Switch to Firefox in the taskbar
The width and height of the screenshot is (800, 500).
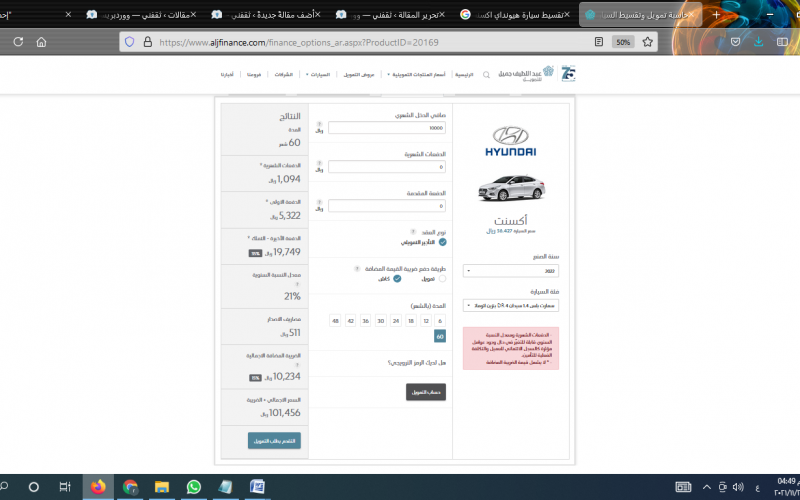tap(98, 487)
